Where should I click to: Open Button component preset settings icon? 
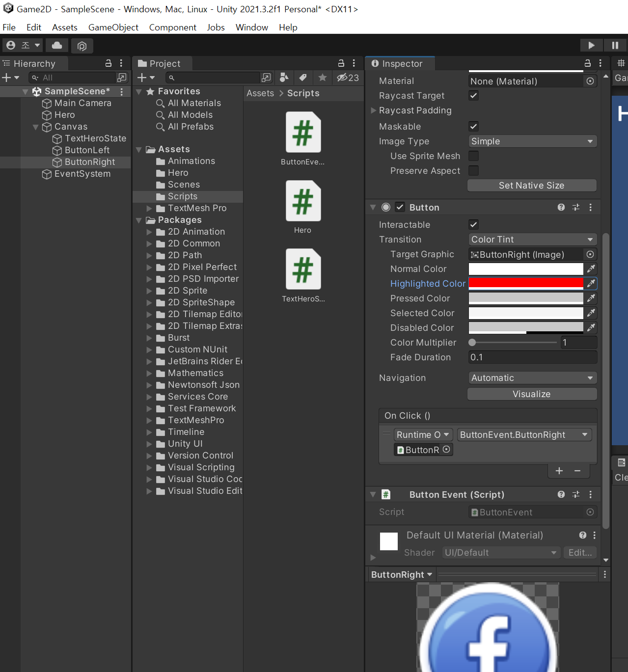click(576, 207)
